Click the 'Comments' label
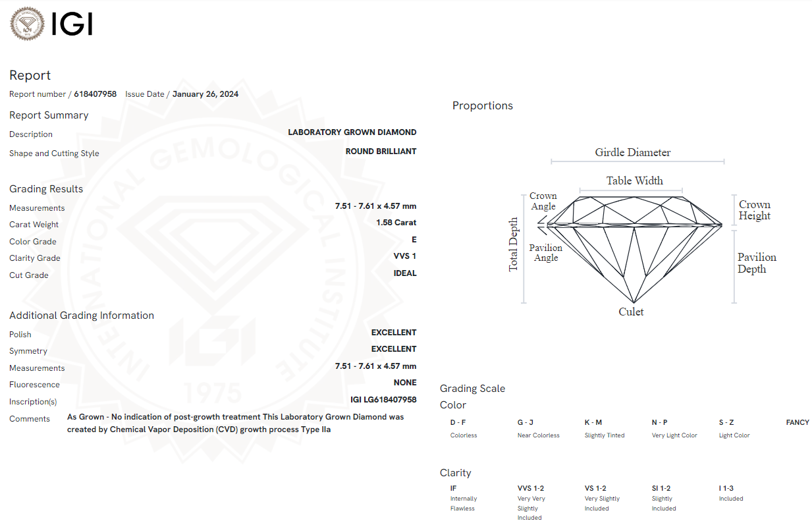 point(30,419)
